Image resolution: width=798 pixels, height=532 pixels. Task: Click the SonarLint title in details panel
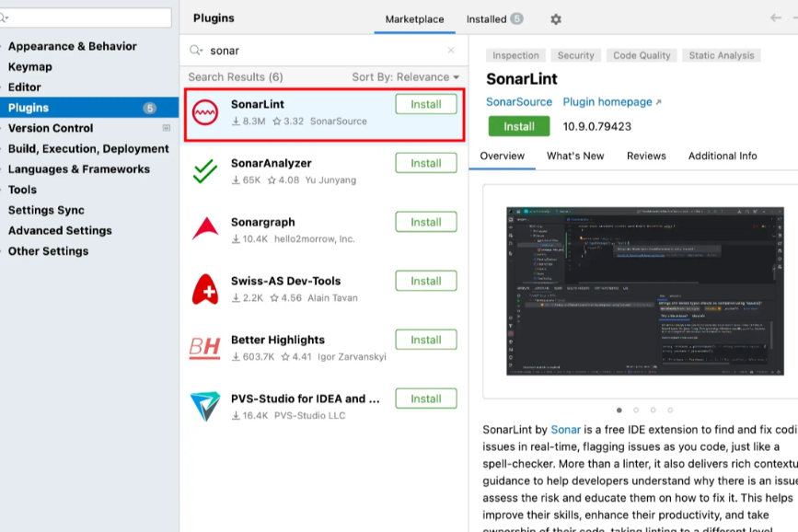pyautogui.click(x=522, y=79)
